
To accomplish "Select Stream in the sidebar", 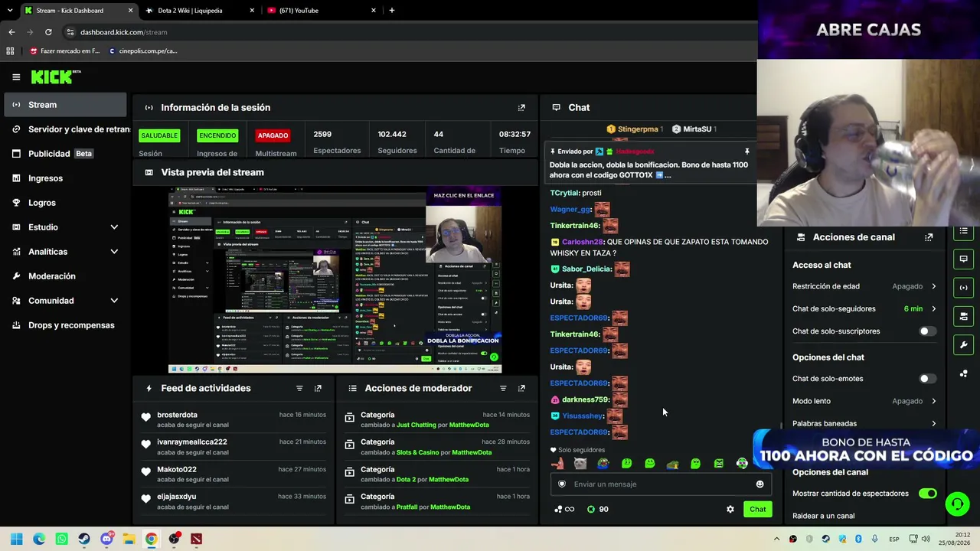I will coord(65,105).
